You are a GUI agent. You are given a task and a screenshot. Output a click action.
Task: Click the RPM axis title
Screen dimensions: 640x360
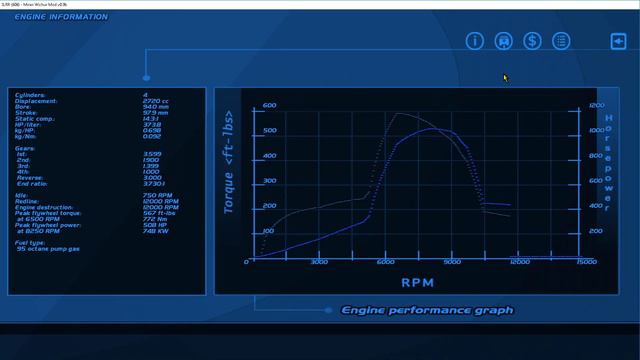pyautogui.click(x=418, y=282)
